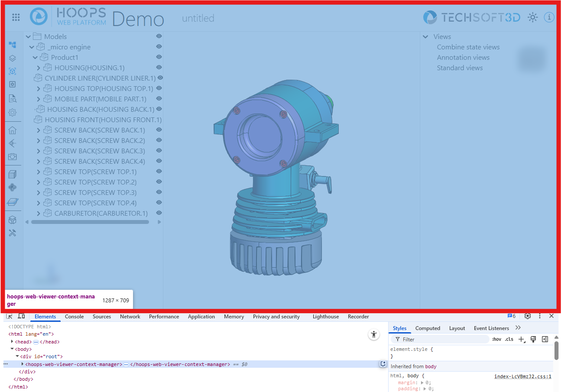Viewport: 561px width, 392px height.
Task: Collapse the Product1 tree node
Action: pyautogui.click(x=35, y=58)
